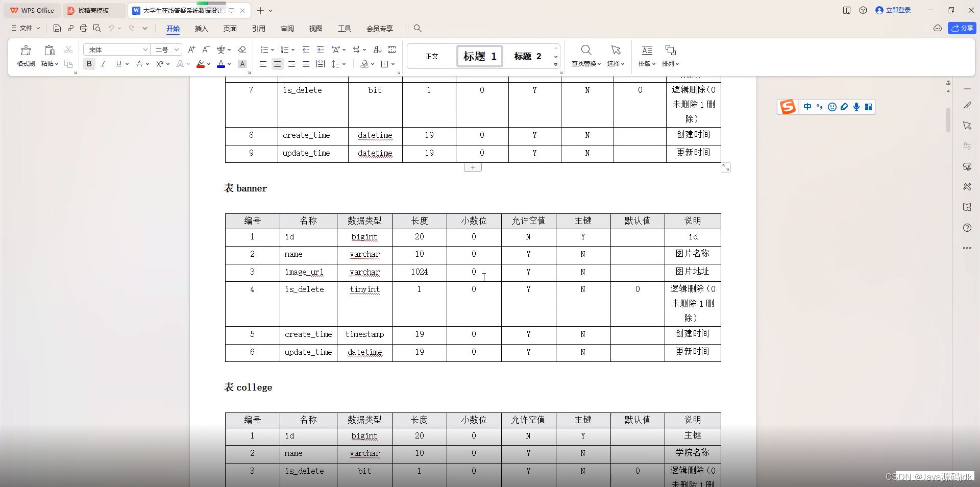980x487 pixels.
Task: Click the emoji face icon on Sogou toolbar
Action: (832, 107)
